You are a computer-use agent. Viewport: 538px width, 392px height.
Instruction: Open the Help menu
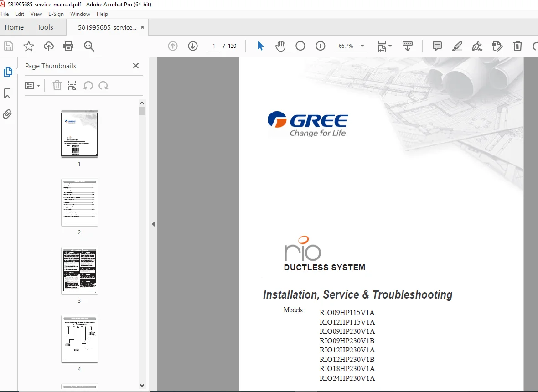[102, 14]
